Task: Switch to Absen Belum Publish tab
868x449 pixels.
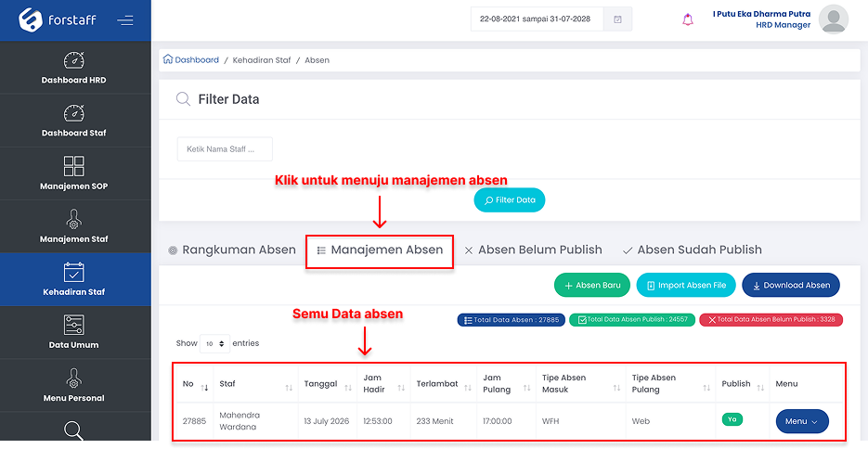Action: 533,250
